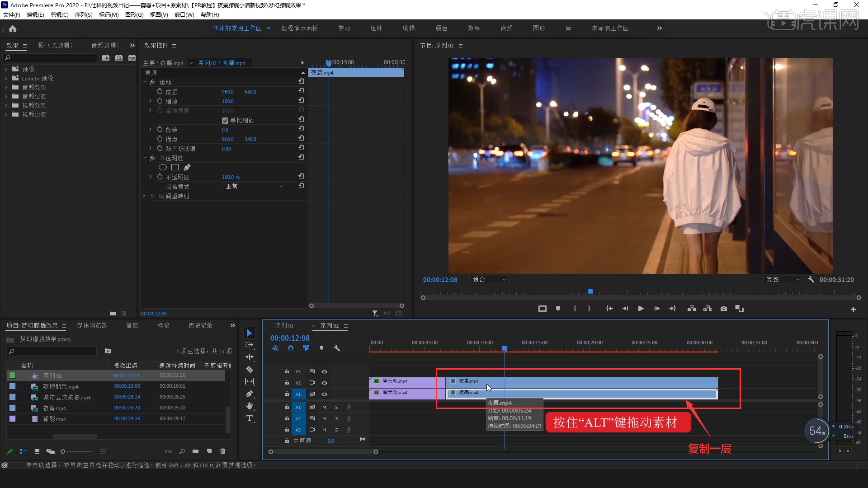
Task: Click the Opacity value 100.0 %
Action: (231, 178)
